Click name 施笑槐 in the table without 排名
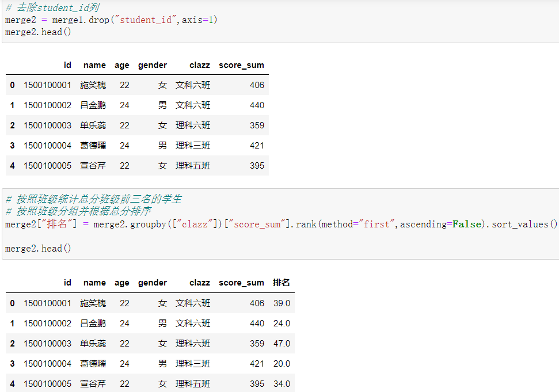The height and width of the screenshot is (392, 559). click(x=93, y=85)
